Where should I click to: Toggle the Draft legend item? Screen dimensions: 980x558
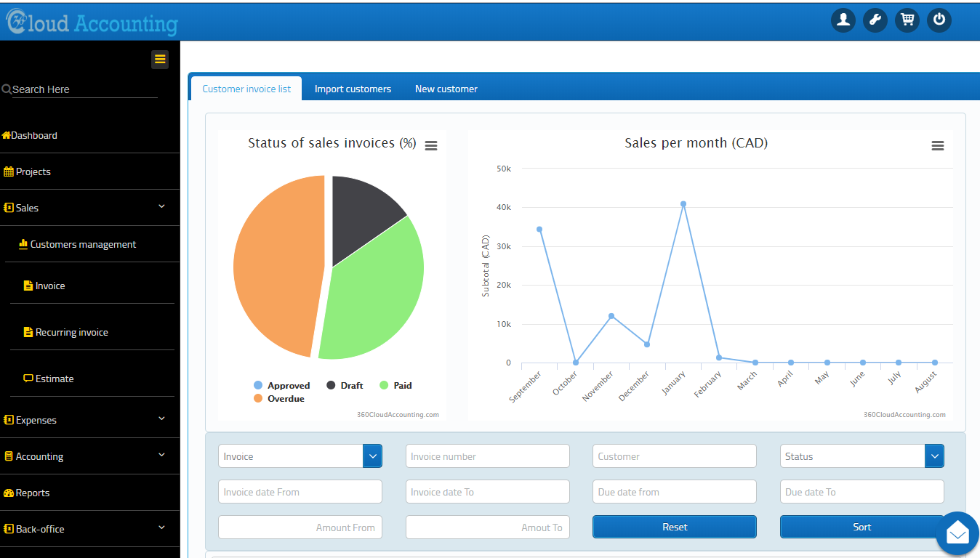tap(345, 386)
